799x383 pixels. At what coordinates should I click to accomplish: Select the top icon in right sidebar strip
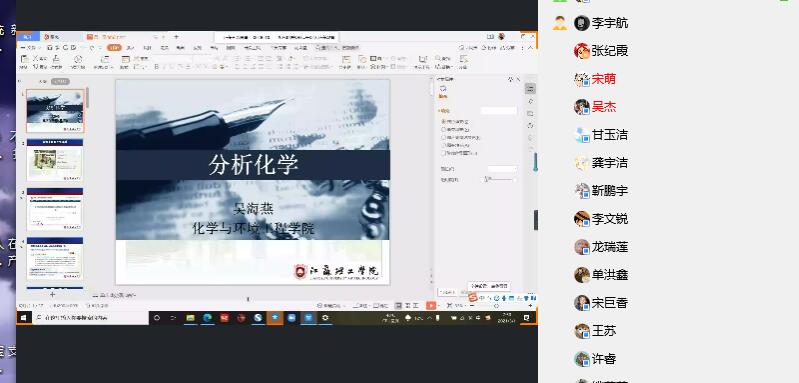(x=530, y=89)
